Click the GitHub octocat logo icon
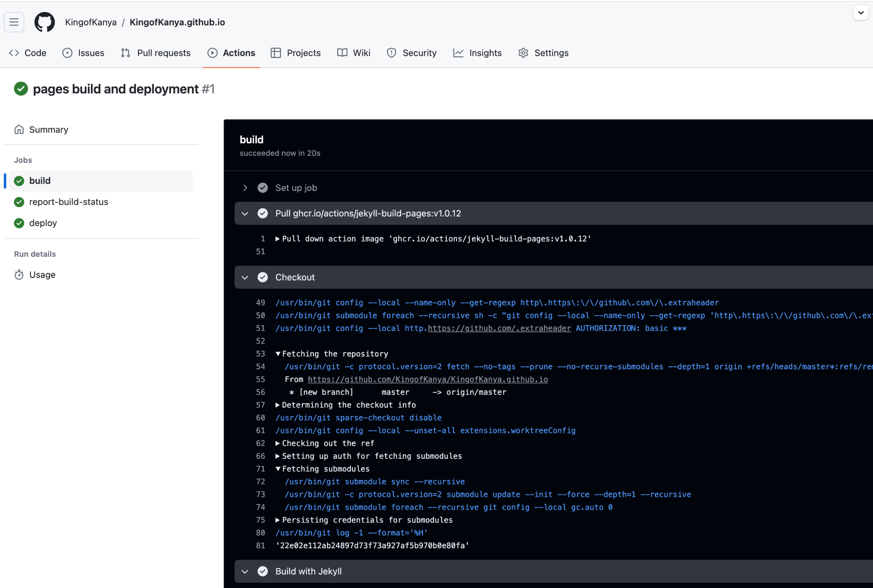The height and width of the screenshot is (588, 873). (43, 22)
